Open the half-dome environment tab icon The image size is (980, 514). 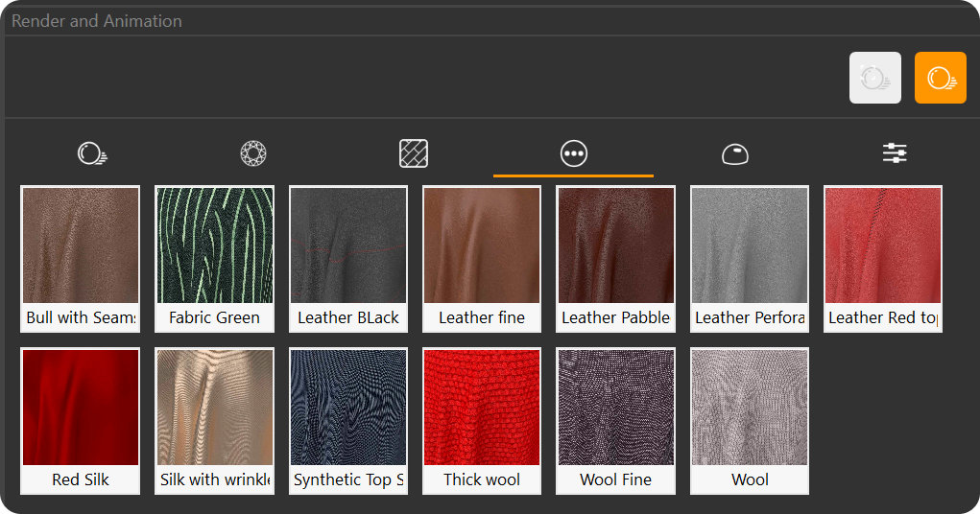click(734, 153)
